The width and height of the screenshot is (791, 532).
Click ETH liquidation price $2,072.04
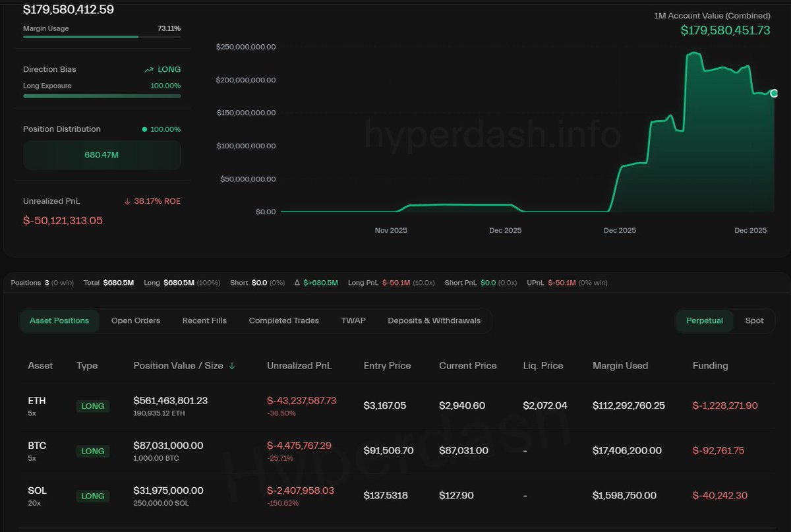(545, 406)
